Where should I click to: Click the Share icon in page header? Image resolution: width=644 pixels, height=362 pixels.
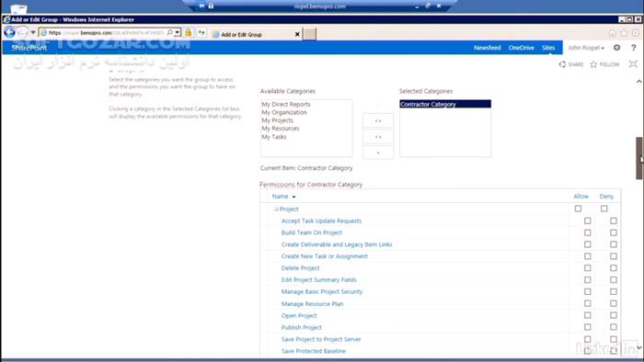coord(562,64)
